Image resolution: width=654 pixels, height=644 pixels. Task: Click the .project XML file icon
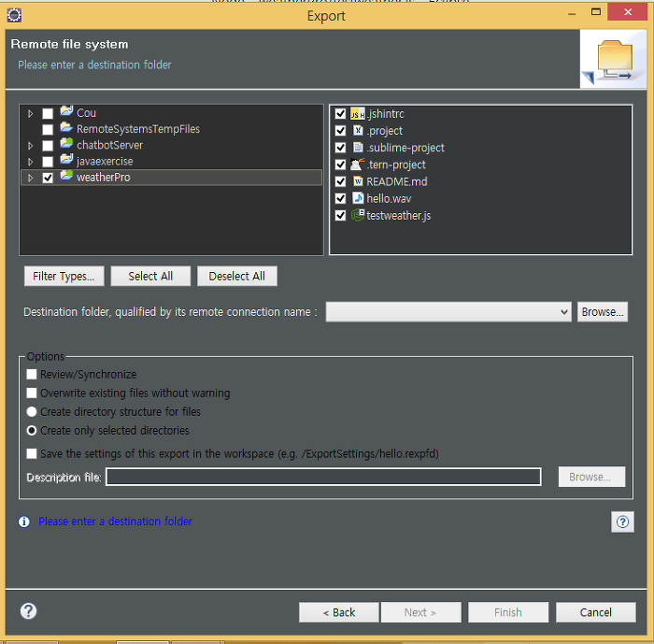tap(358, 131)
